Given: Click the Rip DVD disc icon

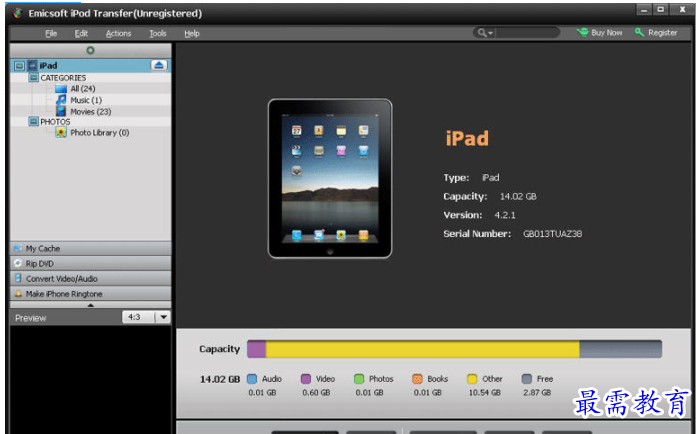Looking at the screenshot, I should tap(18, 263).
